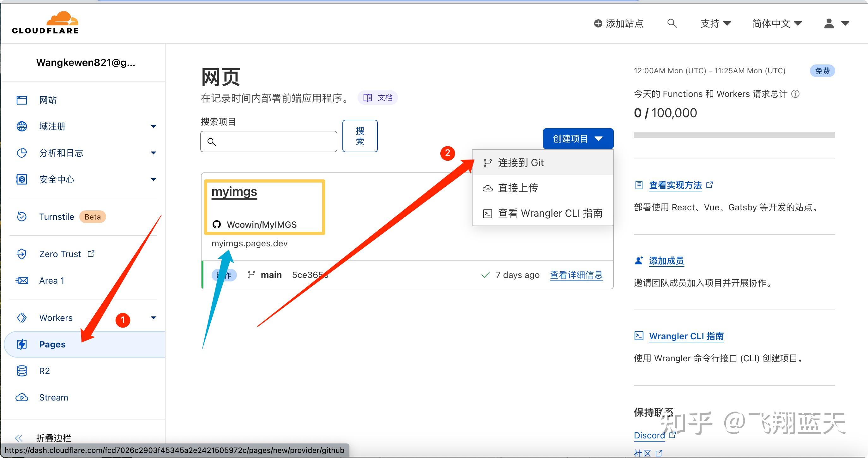
Task: Open 查看详细信息 deployment link
Action: pos(576,275)
